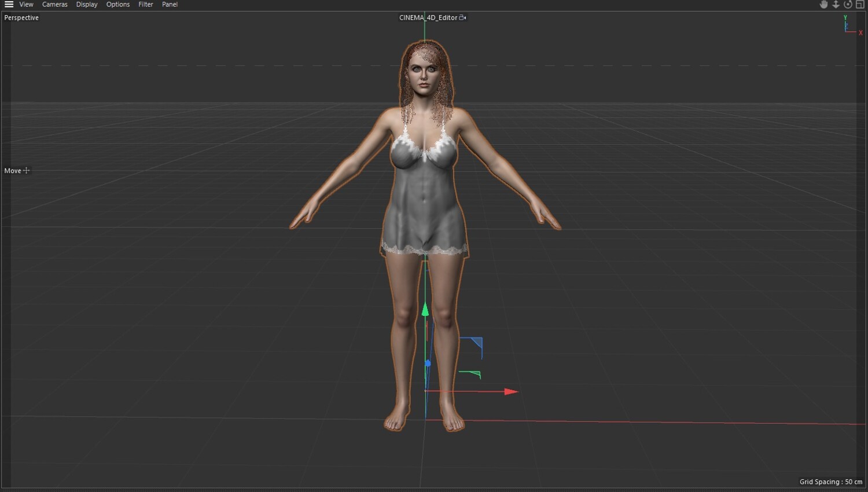Click the CINEMA_4D_Editor camera label
Viewport: 868px width, 492px height.
tap(428, 17)
